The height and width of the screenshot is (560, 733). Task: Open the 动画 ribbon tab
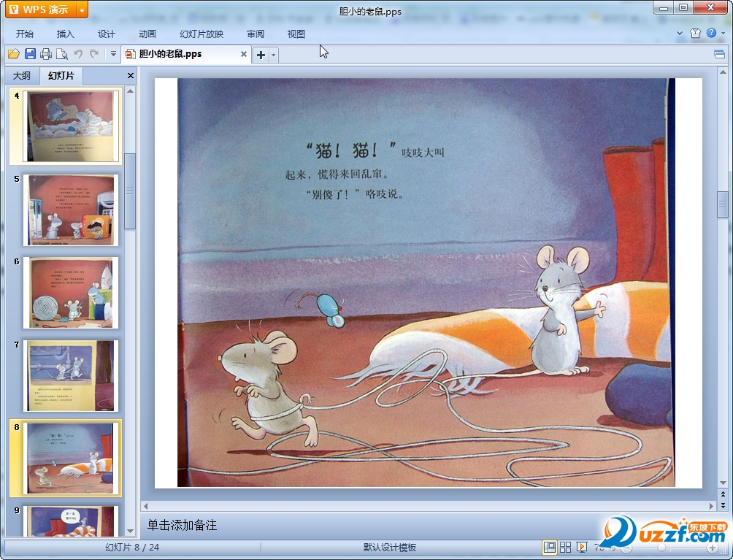pyautogui.click(x=147, y=34)
